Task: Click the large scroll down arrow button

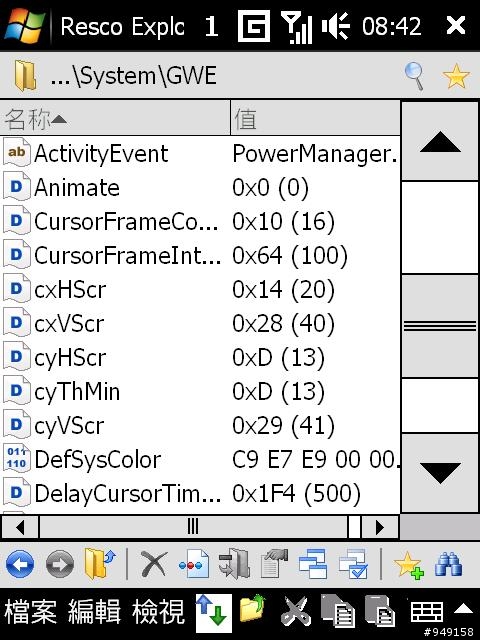Action: [440, 473]
